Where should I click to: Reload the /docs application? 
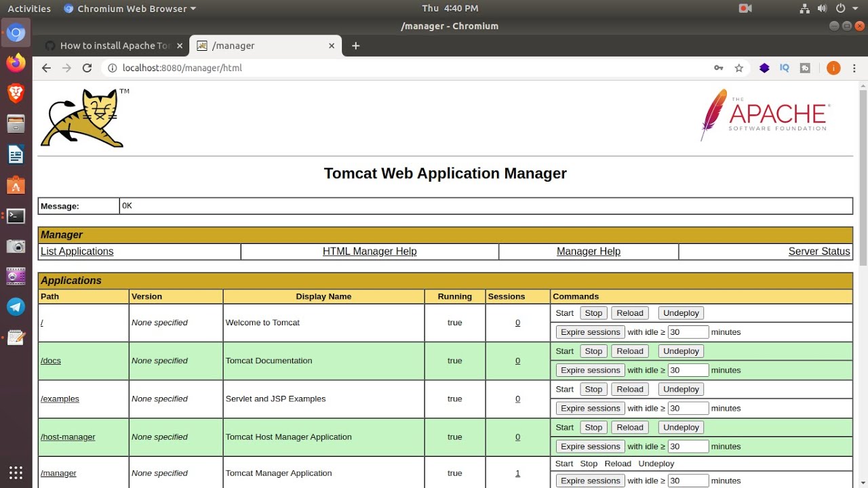630,351
